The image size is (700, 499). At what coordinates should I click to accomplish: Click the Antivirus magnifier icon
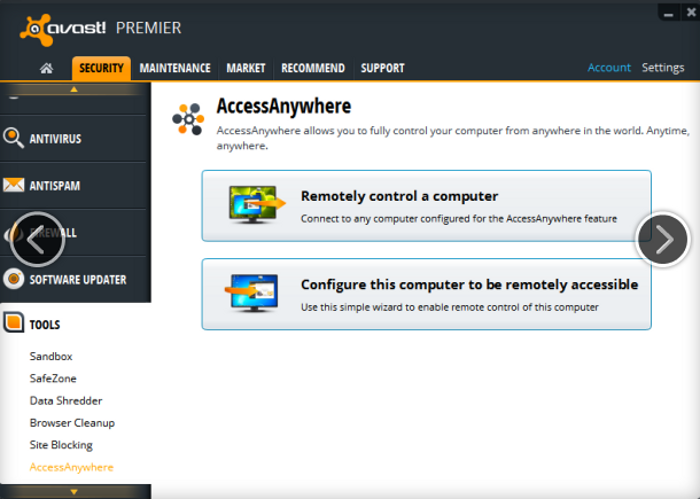[x=13, y=138]
